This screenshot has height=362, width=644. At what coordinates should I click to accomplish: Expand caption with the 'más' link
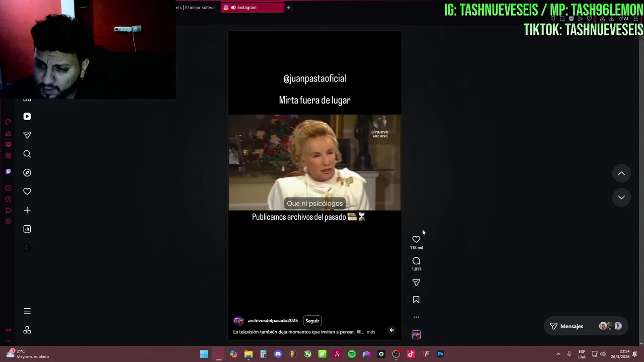tap(371, 332)
